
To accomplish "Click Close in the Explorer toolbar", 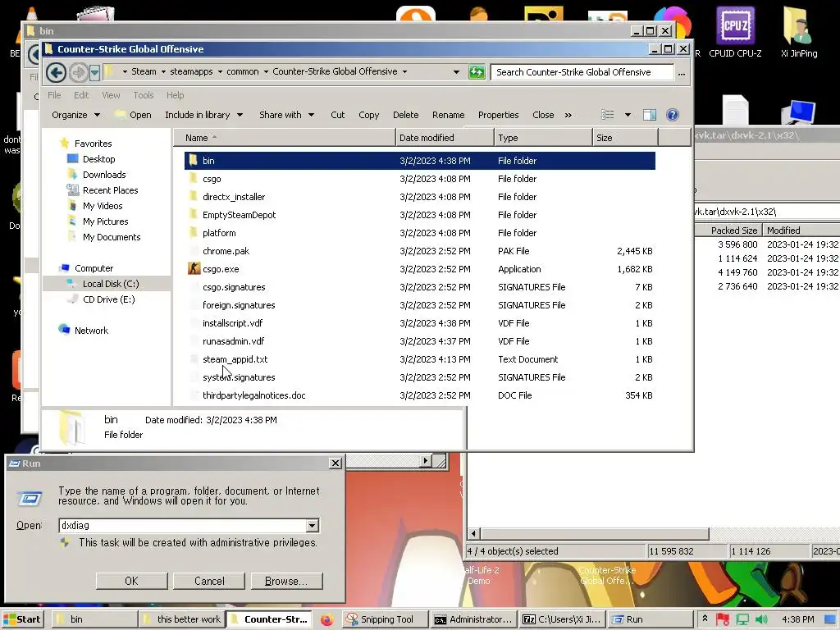I will pyautogui.click(x=543, y=115).
